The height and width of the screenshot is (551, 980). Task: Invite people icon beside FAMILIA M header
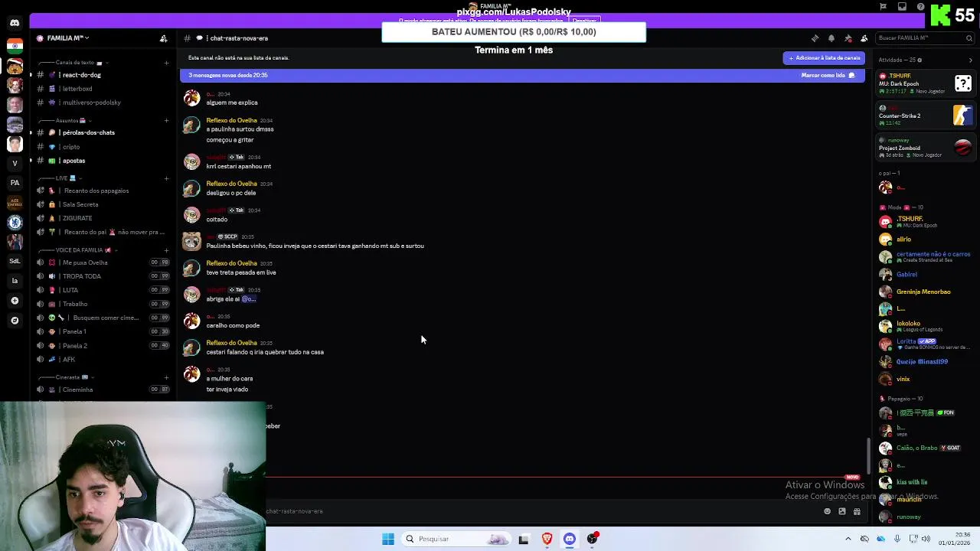pyautogui.click(x=163, y=38)
